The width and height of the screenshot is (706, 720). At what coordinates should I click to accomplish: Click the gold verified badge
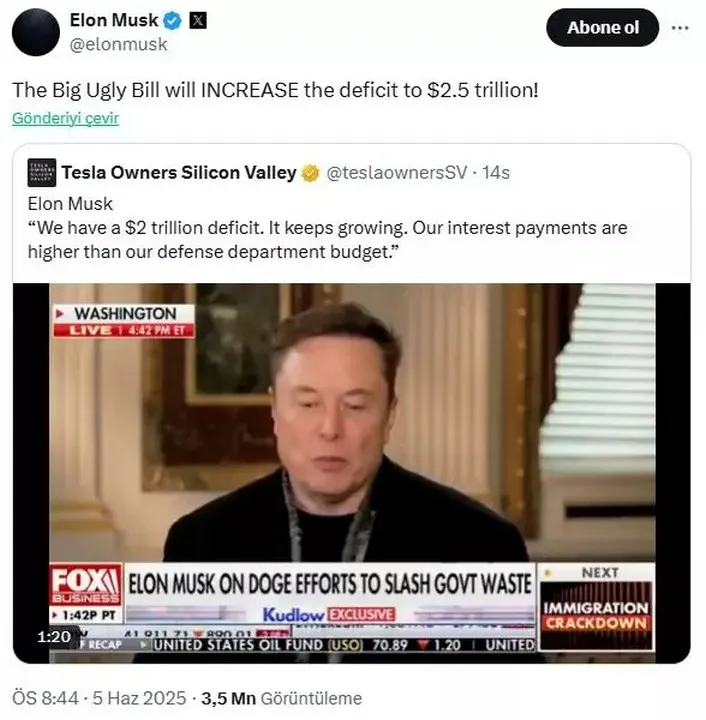(310, 173)
